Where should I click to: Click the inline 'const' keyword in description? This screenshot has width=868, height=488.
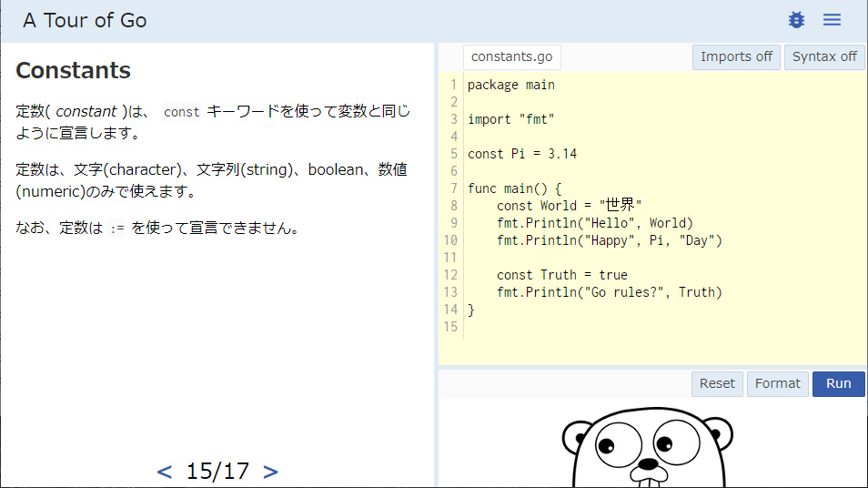182,112
